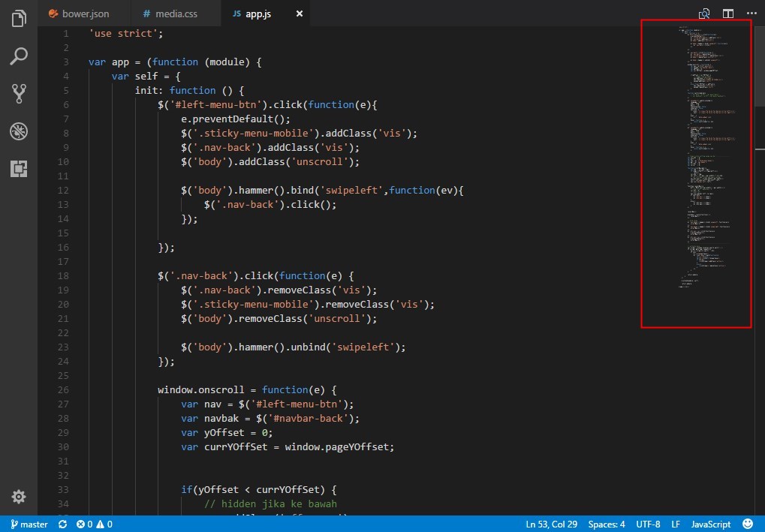Open the Source Control view
This screenshot has height=532, width=765.
tap(18, 93)
